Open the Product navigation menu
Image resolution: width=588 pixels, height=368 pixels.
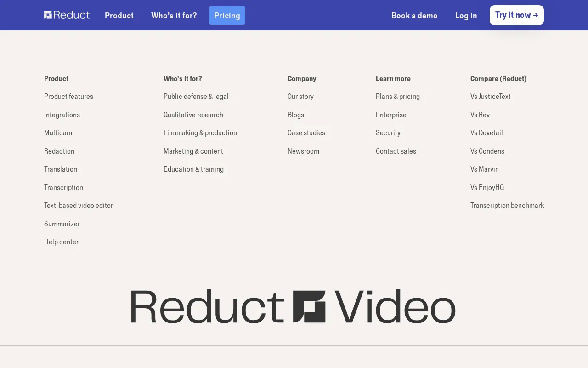click(x=119, y=16)
